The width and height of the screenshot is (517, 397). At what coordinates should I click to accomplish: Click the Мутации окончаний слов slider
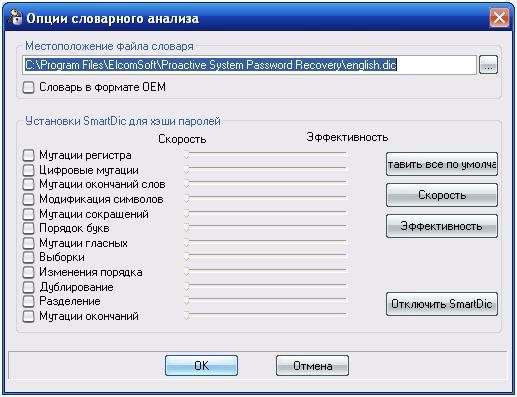pos(265,184)
